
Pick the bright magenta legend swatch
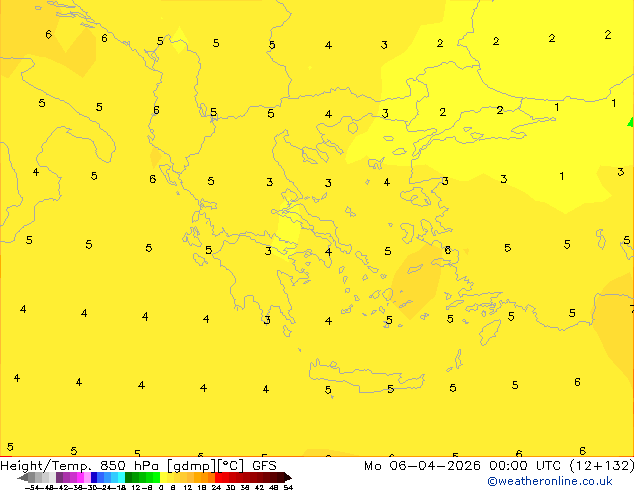[x=80, y=477]
